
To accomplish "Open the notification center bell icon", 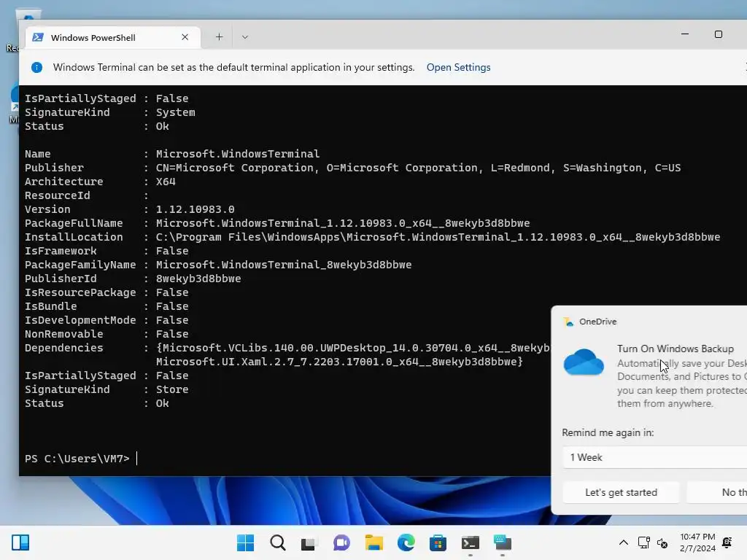I will 727,542.
